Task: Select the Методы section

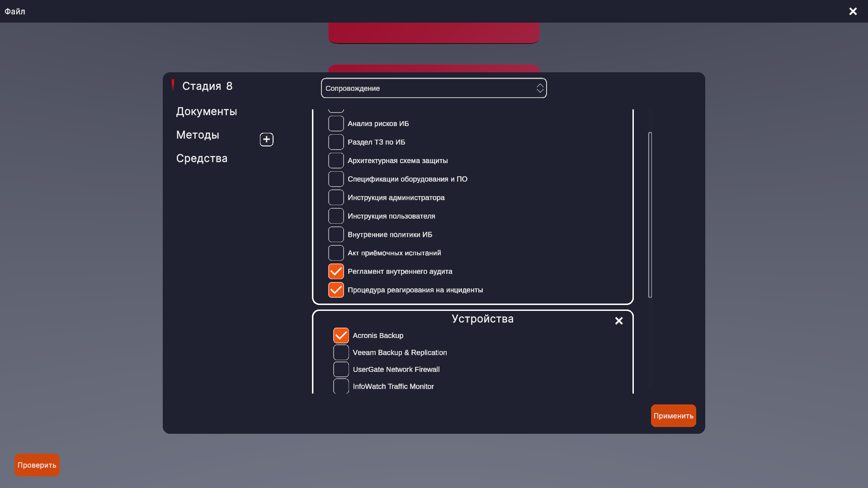Action: point(198,135)
